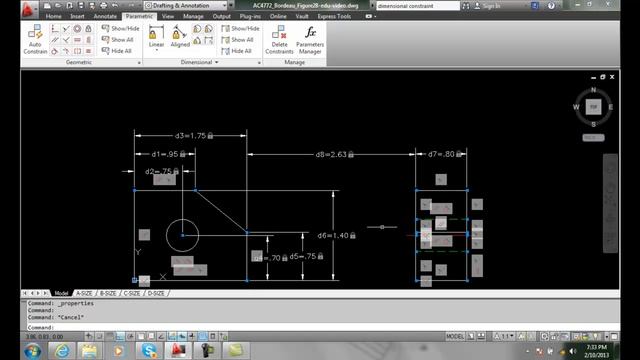The width and height of the screenshot is (640, 360).
Task: Open the Drafting & Annotation workspace dropdown
Action: pos(185,6)
